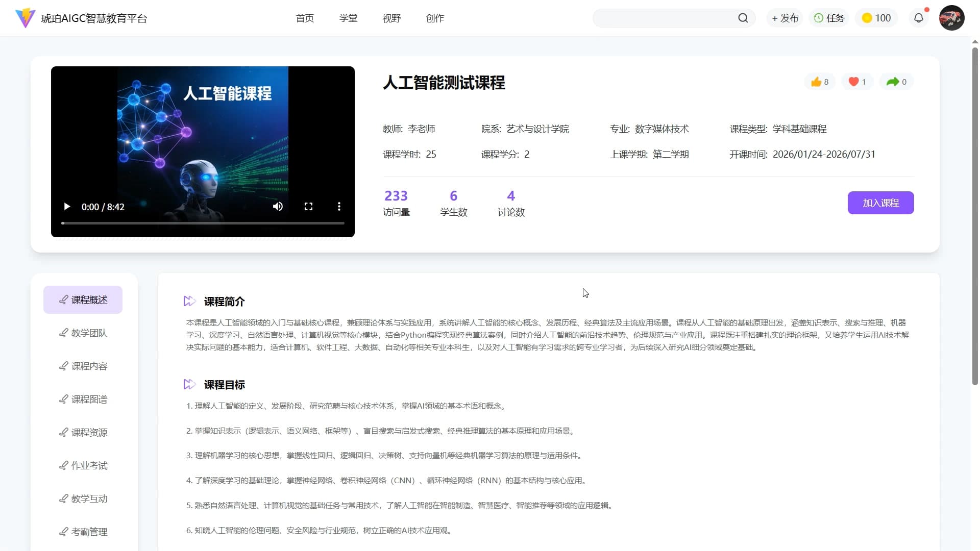This screenshot has height=551, width=980.
Task: Click department 艺术与设计学院
Action: pyautogui.click(x=537, y=129)
